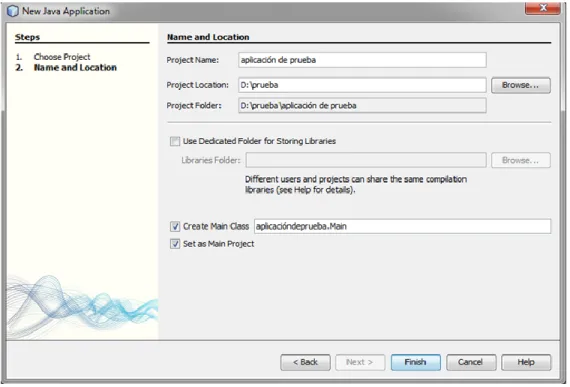Click the Project Location label
570x387 pixels.
click(x=197, y=85)
